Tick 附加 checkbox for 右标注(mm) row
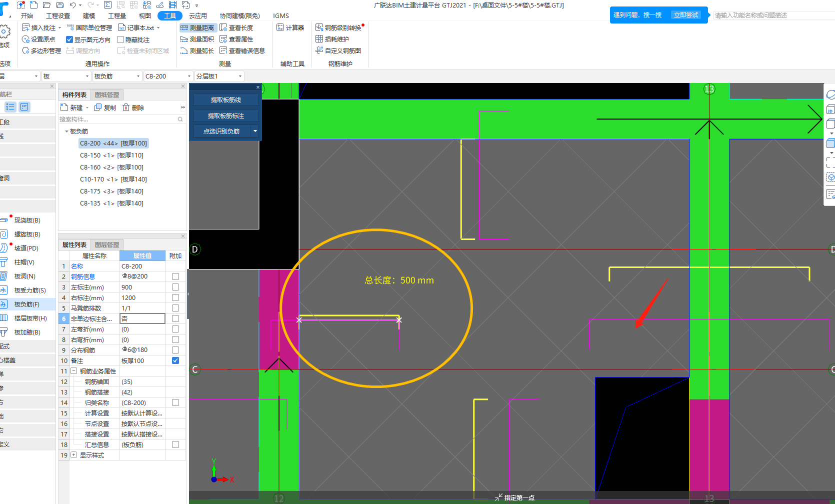 (175, 297)
